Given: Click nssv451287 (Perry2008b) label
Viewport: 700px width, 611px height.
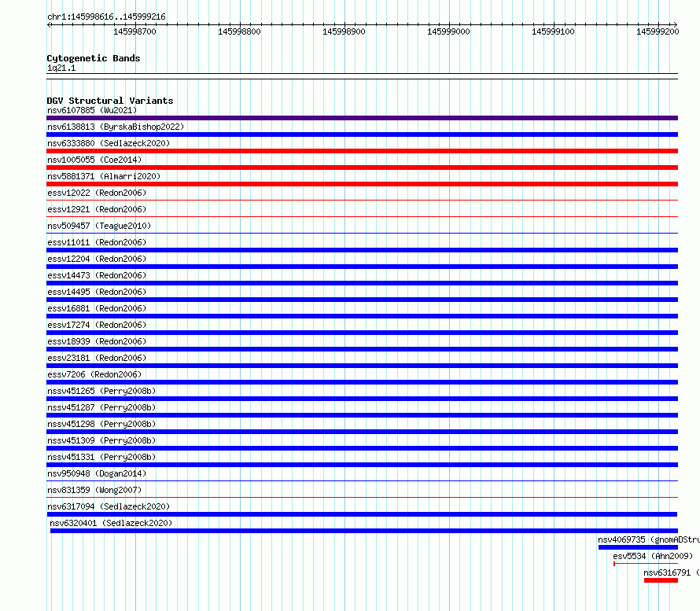Looking at the screenshot, I should 101,407.
